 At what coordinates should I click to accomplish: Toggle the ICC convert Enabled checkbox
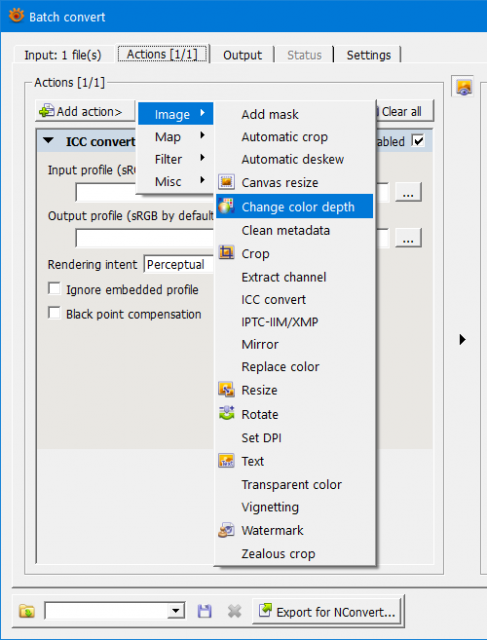click(418, 141)
